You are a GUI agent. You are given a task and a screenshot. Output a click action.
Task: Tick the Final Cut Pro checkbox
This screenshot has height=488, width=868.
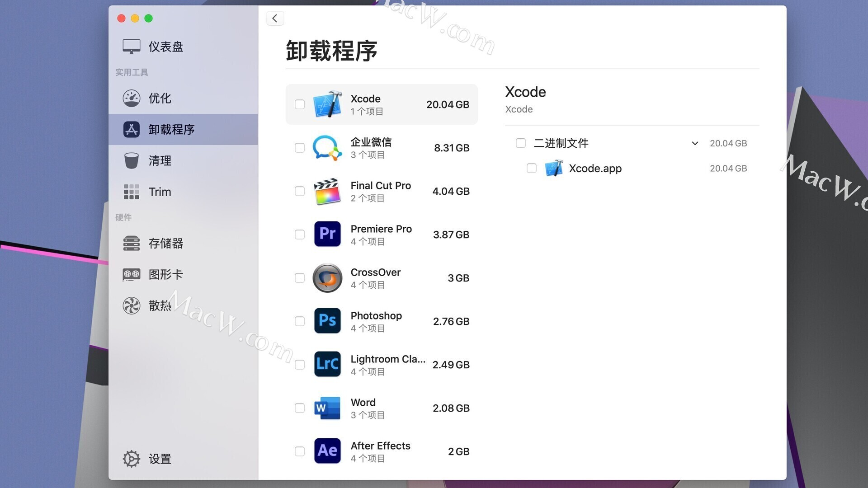[300, 191]
